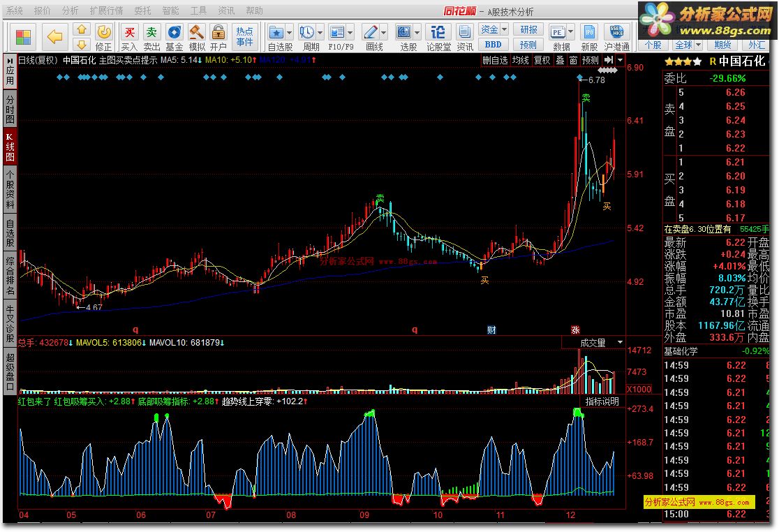
Task: Click the yellow down arrow button
Action: click(x=82, y=44)
